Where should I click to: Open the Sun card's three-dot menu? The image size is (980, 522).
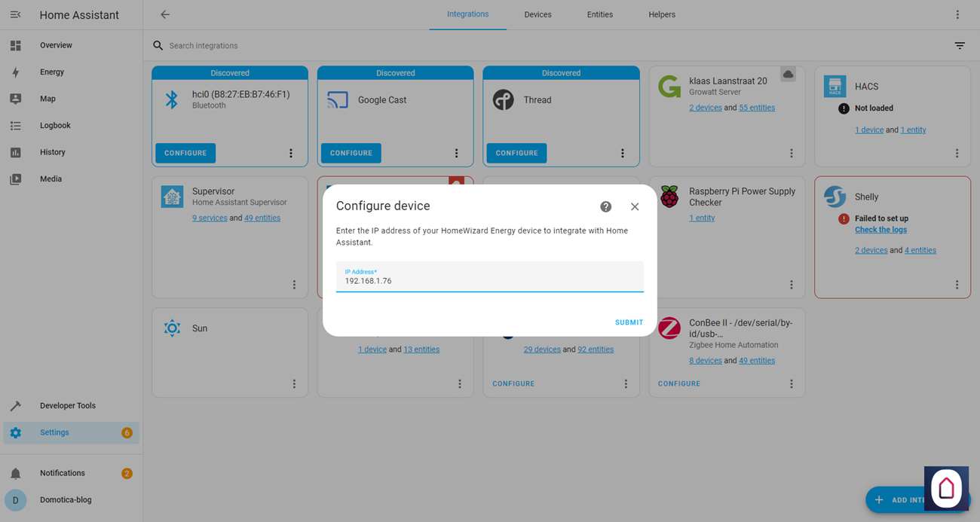(x=294, y=384)
